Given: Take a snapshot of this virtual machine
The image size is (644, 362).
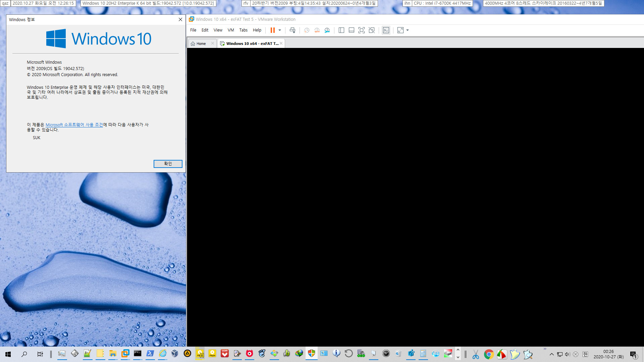Looking at the screenshot, I should pos(307,30).
